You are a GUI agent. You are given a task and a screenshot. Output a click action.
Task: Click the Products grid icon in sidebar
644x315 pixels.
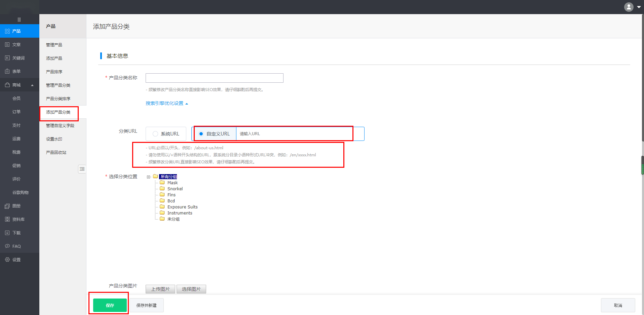7,31
